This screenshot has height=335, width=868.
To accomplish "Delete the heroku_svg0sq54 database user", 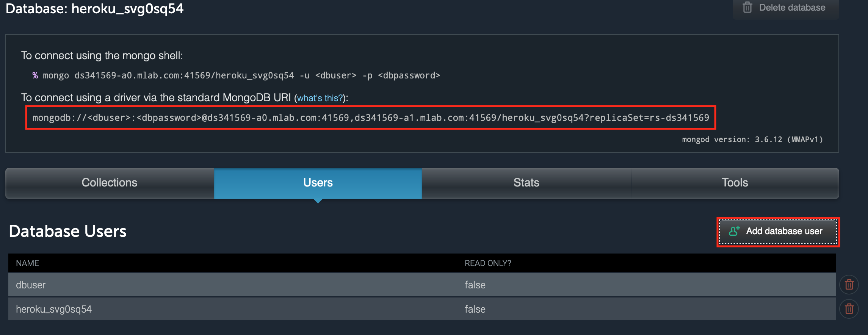I will (849, 309).
